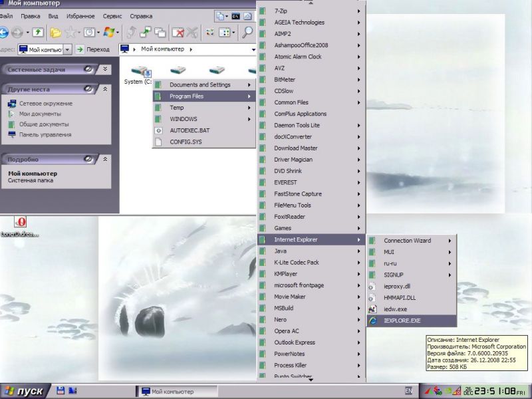Open the address bar dropdown arrow

pos(68,49)
